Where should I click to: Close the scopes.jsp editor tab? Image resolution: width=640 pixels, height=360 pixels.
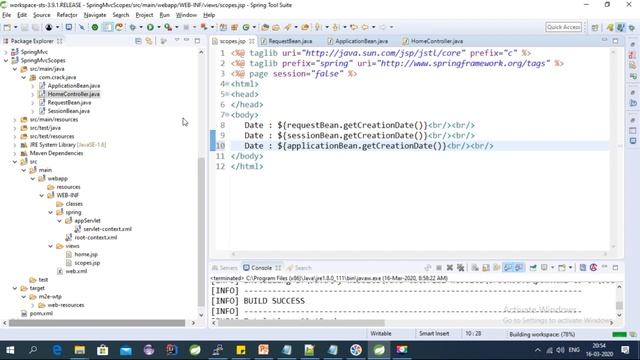pos(252,41)
